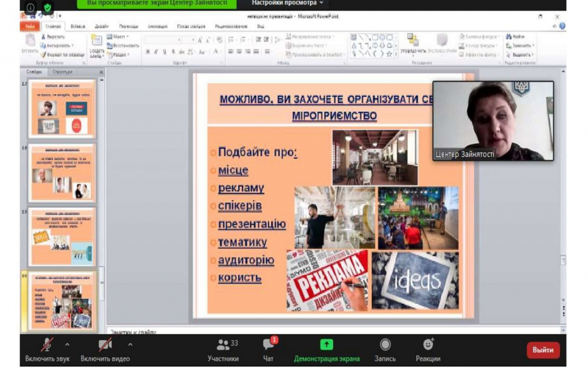
Task: Leave meeting with red 'Выйти' button
Action: (x=543, y=350)
